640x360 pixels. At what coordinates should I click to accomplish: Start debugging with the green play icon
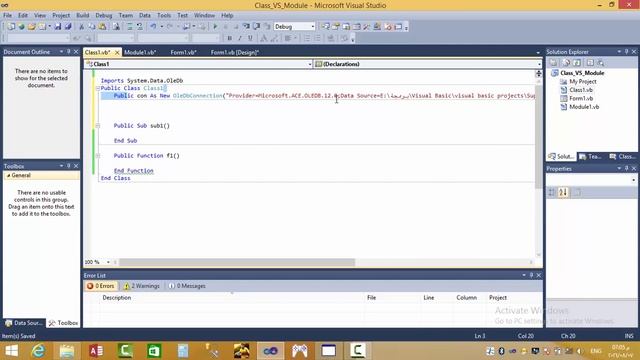tap(215, 27)
